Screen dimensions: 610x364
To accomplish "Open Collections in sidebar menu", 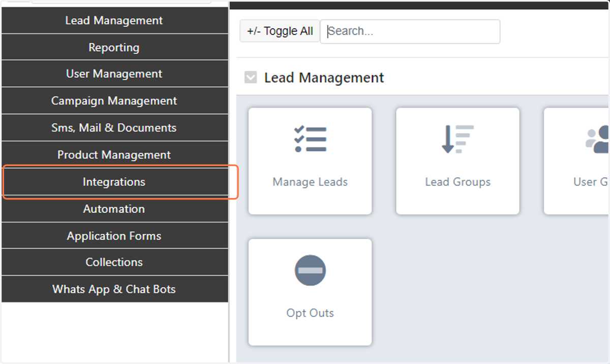I will (114, 262).
